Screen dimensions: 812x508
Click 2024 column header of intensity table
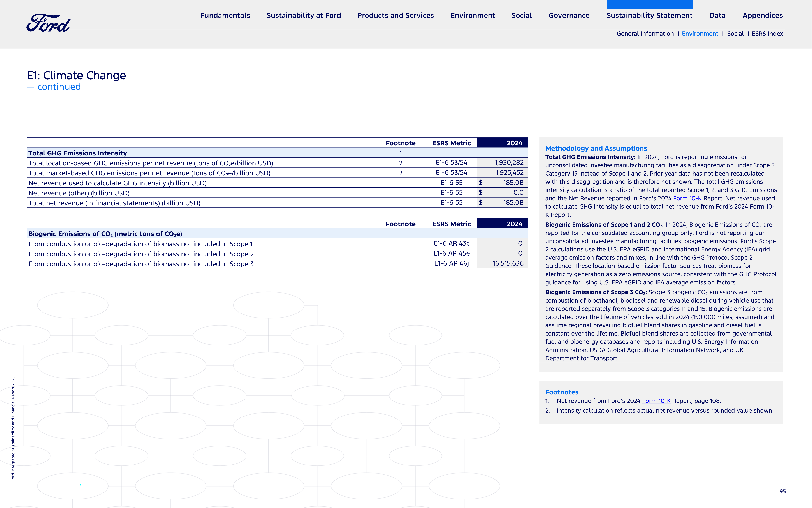(x=502, y=143)
